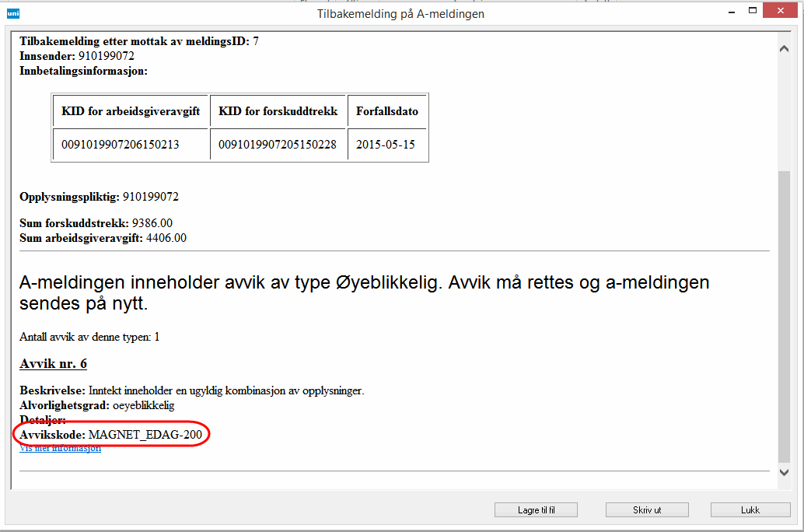
Task: Click the due date 2015-05-15 cell
Action: pyautogui.click(x=387, y=145)
